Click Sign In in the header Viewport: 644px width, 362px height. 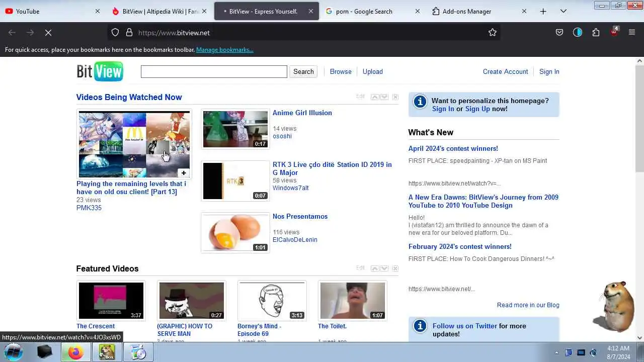pos(549,71)
